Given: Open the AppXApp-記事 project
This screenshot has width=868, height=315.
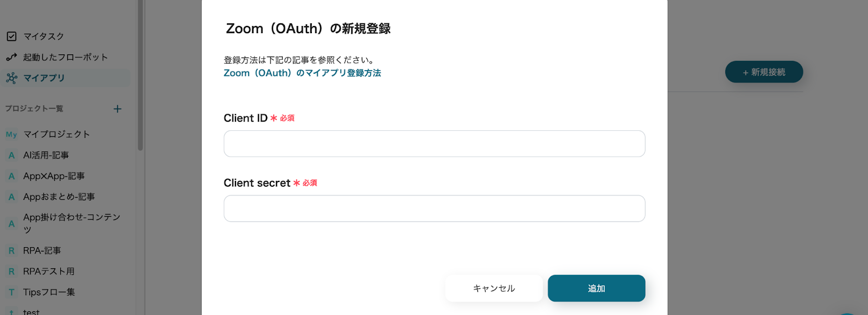Looking at the screenshot, I should click(x=54, y=176).
